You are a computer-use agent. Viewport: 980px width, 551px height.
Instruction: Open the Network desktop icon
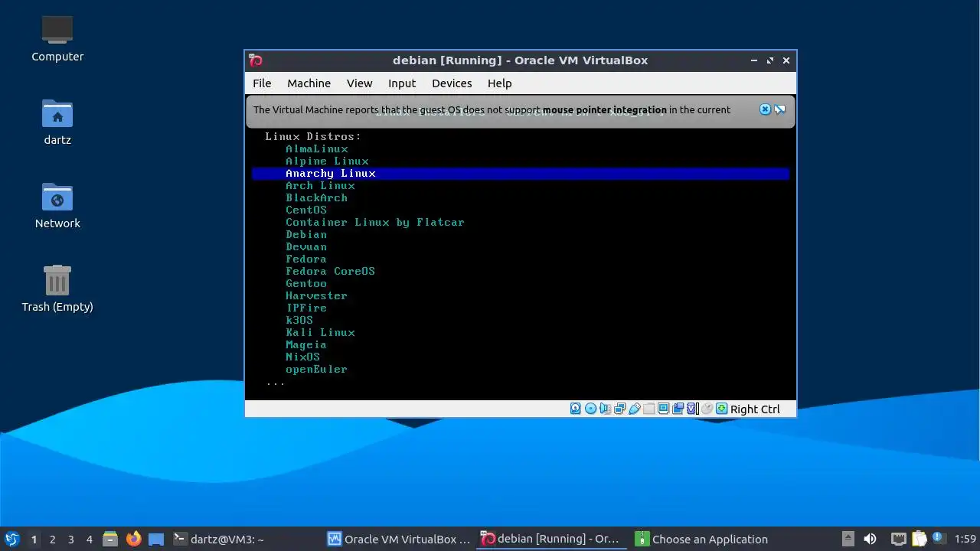(57, 206)
